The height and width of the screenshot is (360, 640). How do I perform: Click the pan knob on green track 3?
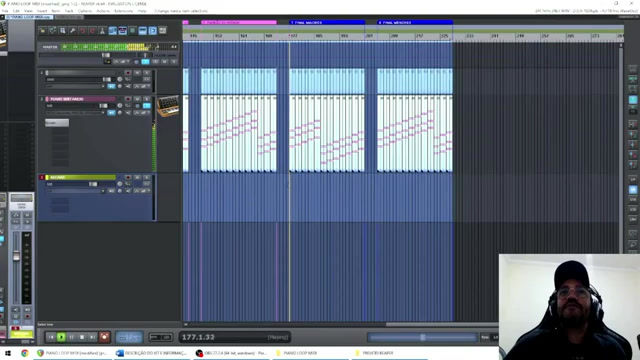pyautogui.click(x=120, y=184)
